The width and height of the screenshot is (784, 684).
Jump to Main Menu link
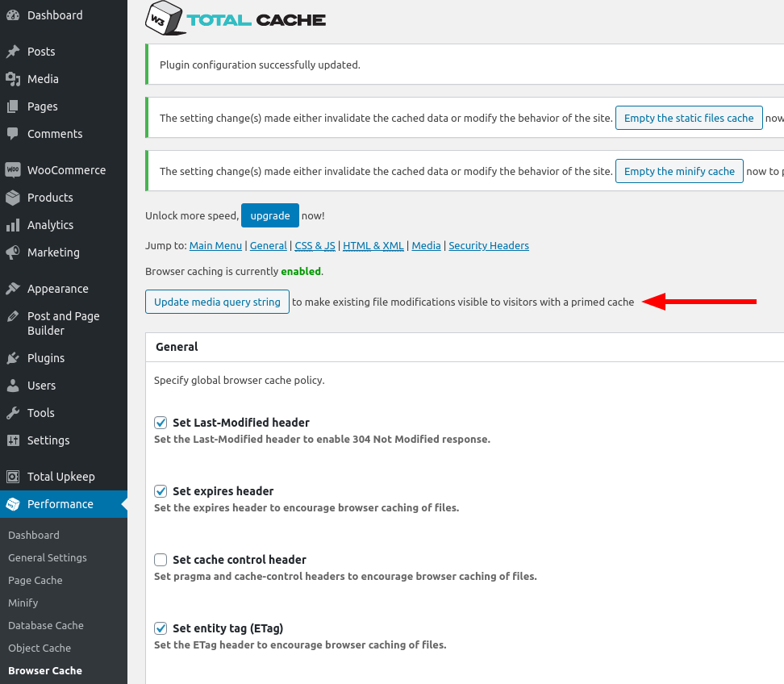pyautogui.click(x=215, y=245)
